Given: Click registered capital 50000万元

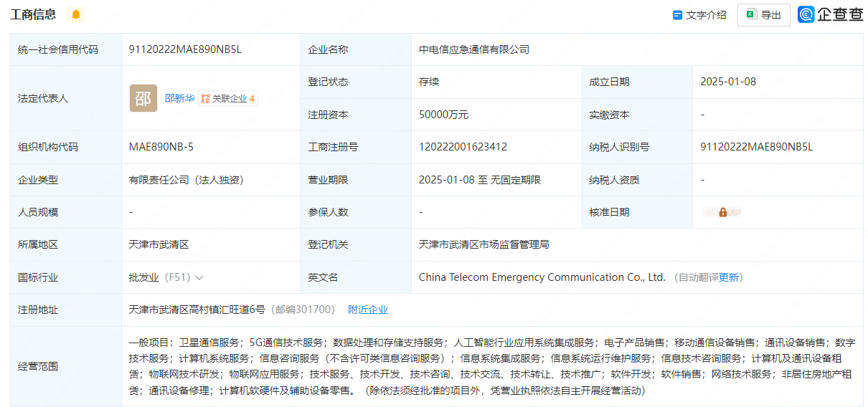Looking at the screenshot, I should pos(443,115).
